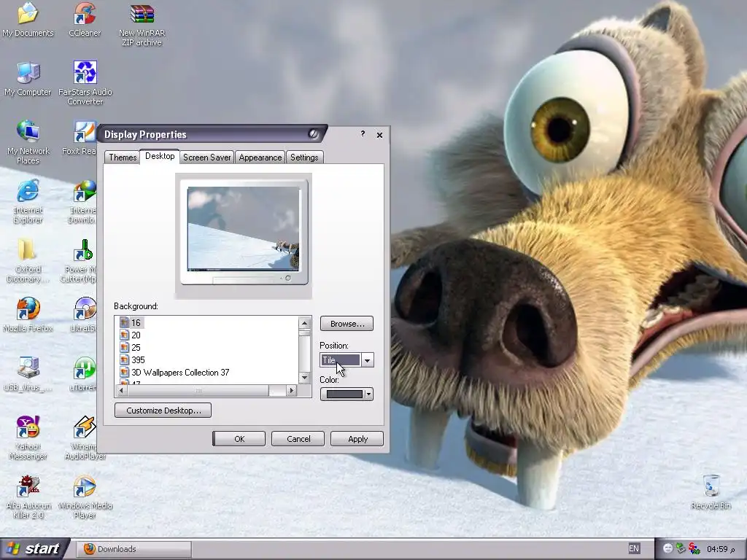Viewport: 747px width, 560px height.
Task: Open the Oxford Dictionary folder icon
Action: tap(28, 260)
